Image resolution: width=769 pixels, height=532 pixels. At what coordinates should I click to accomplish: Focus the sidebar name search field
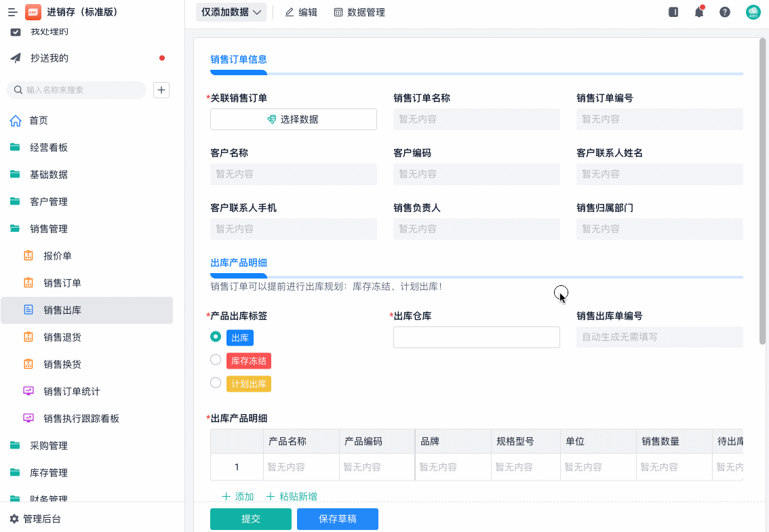pos(77,90)
